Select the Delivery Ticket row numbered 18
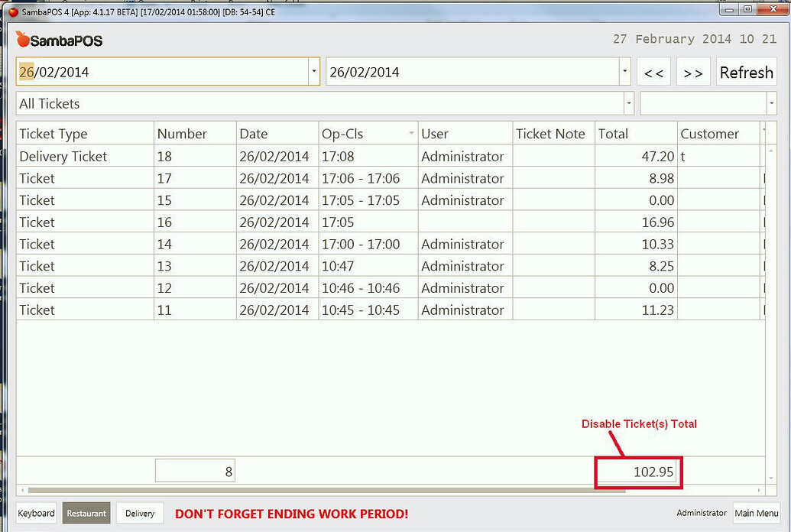This screenshot has width=791, height=532. 229,156
